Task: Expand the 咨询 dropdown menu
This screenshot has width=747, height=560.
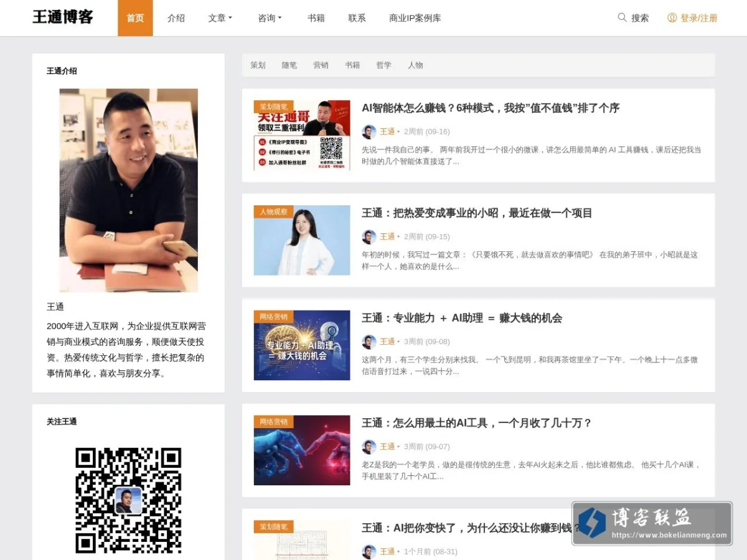Action: 270,18
